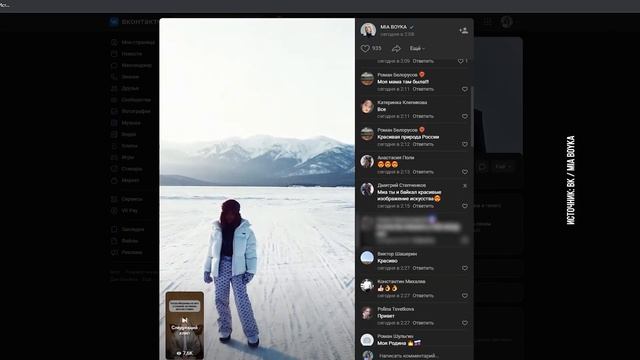Reply to Анастасия Поли's comment

[423, 172]
